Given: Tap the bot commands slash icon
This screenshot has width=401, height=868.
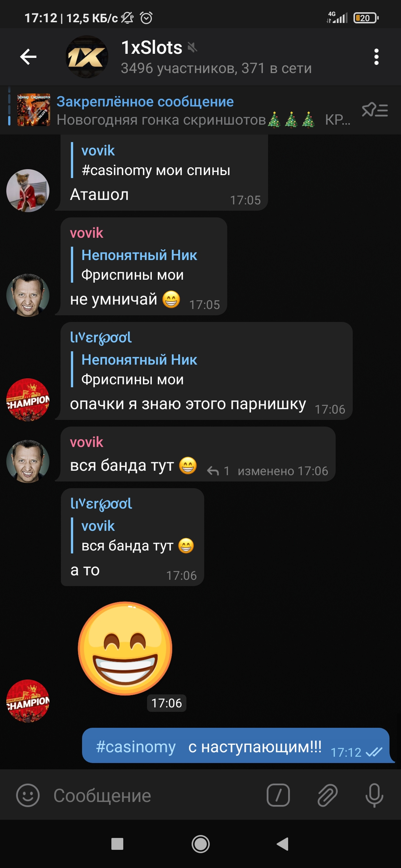Looking at the screenshot, I should [278, 795].
